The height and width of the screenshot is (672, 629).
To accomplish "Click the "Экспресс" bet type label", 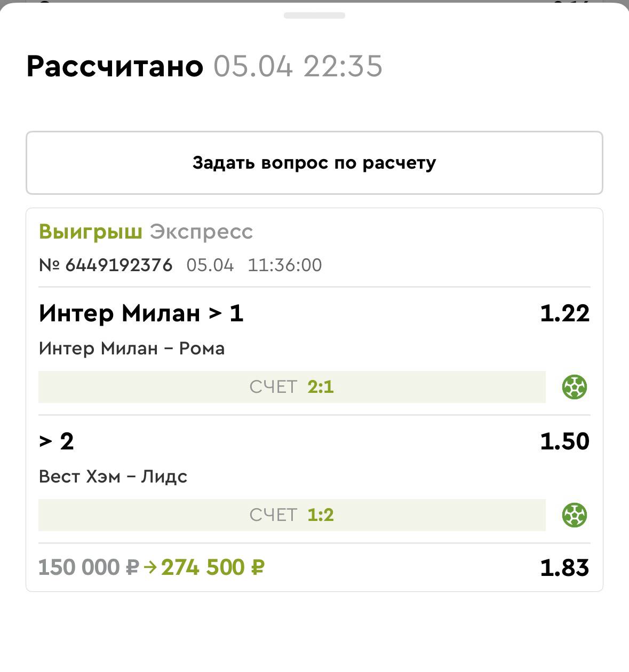I will [201, 232].
